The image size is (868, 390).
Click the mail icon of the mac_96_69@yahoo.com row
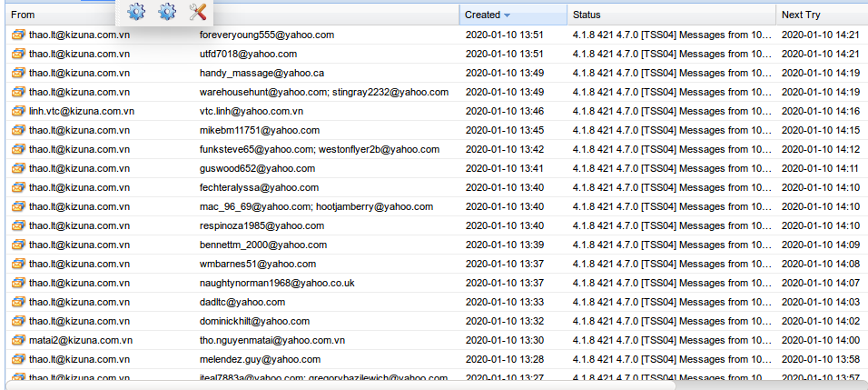[18, 206]
